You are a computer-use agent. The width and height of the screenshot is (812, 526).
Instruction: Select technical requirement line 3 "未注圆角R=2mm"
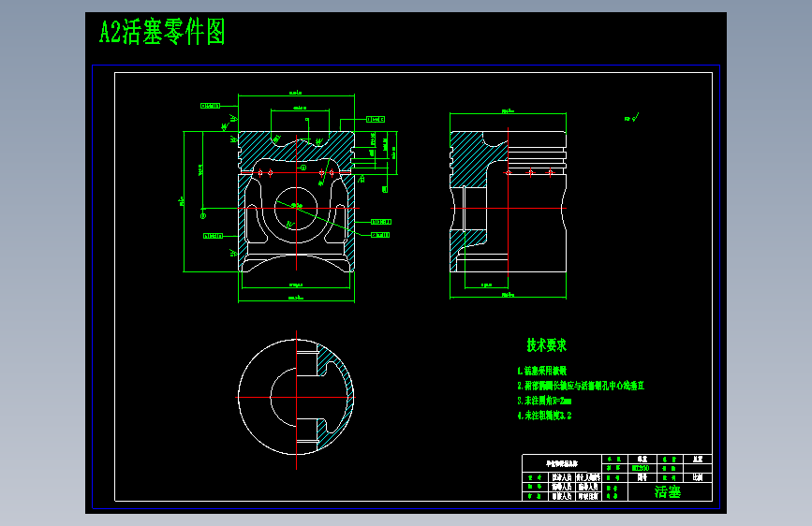pyautogui.click(x=544, y=401)
